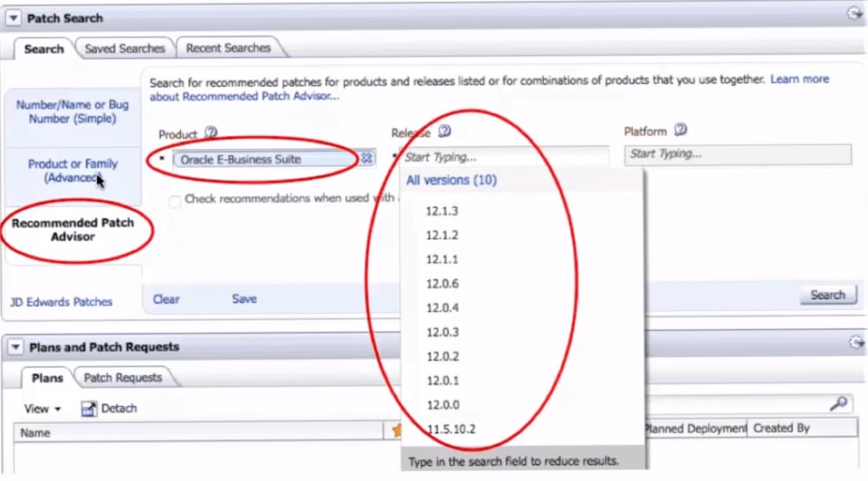868x481 pixels.
Task: Click the magnifier search icon in Plans panel
Action: (x=839, y=404)
